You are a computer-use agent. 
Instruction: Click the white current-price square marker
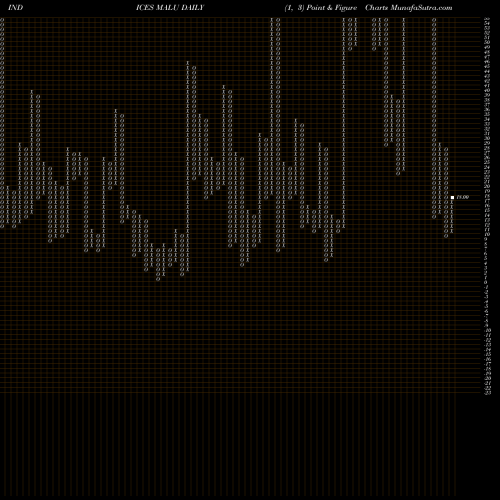coord(452,197)
